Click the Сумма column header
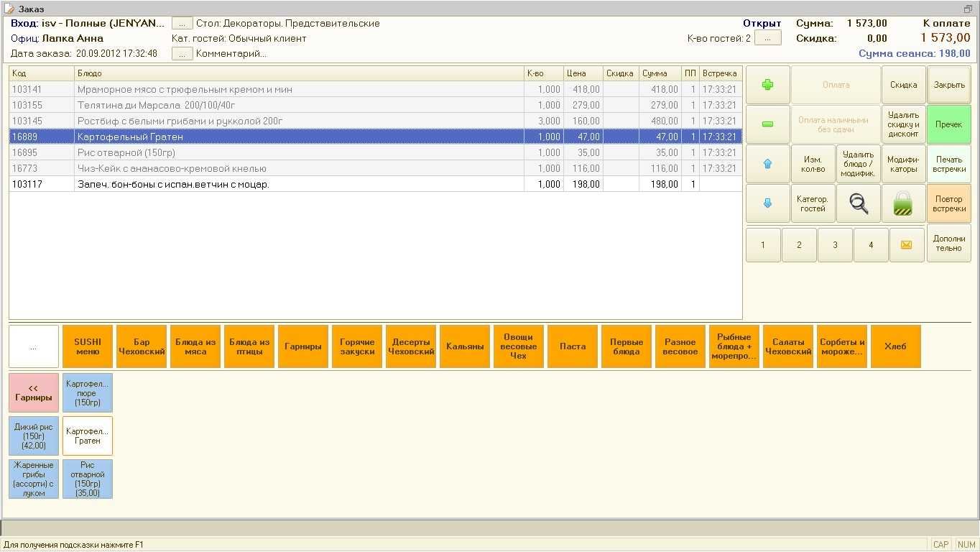Viewport: 980px width, 552px height. coord(660,73)
